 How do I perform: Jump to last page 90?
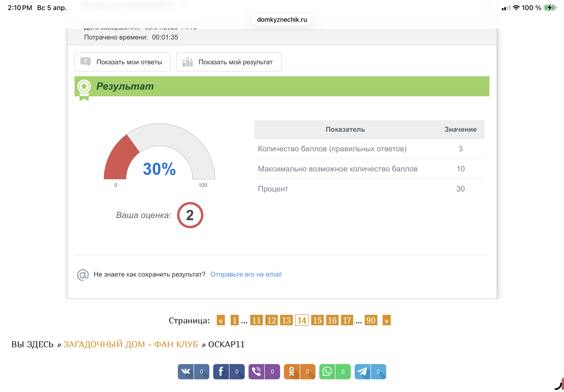click(x=370, y=320)
